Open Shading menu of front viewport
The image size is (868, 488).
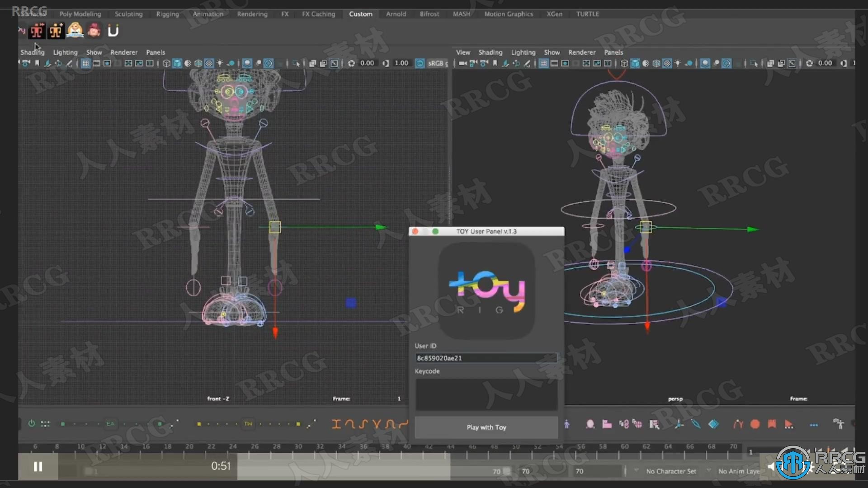33,52
